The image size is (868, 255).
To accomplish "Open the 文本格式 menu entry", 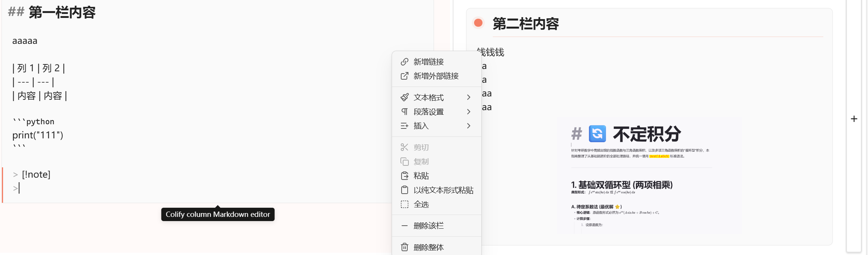I will point(437,98).
